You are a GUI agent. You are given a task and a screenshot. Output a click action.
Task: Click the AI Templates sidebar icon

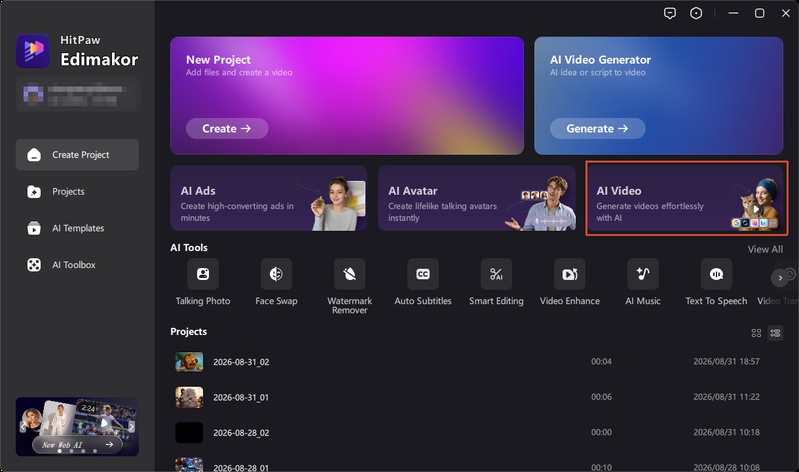click(x=34, y=228)
